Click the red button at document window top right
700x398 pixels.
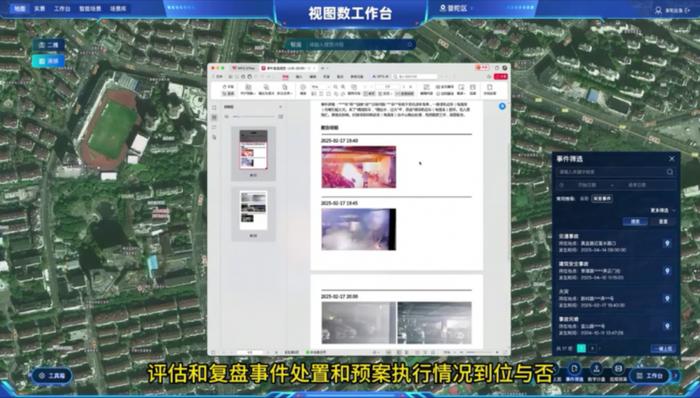coord(500,77)
